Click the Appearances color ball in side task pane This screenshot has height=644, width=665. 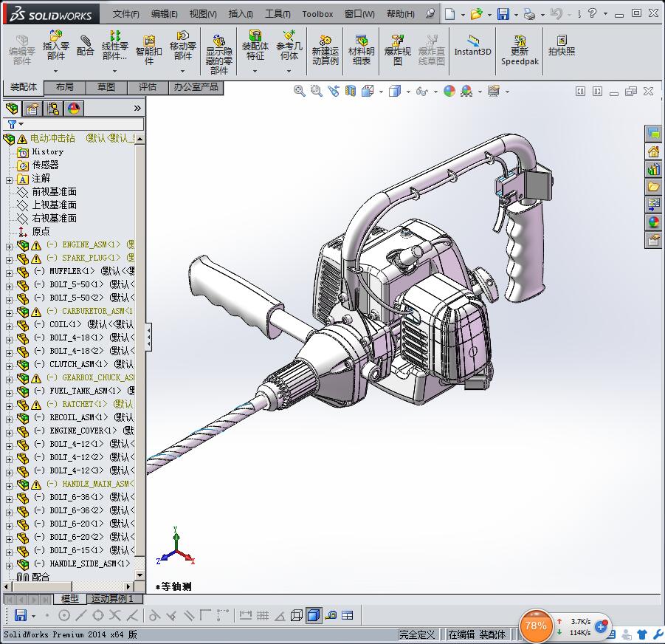tap(653, 222)
